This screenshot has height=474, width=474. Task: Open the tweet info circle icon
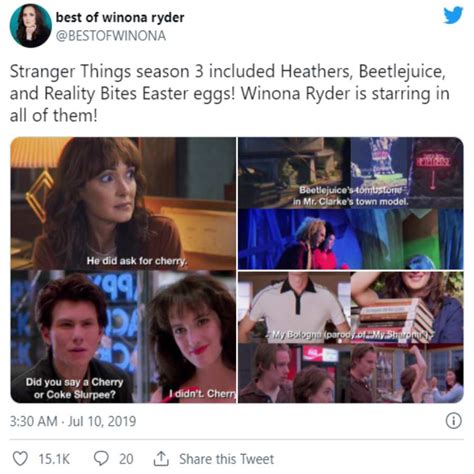click(x=453, y=421)
